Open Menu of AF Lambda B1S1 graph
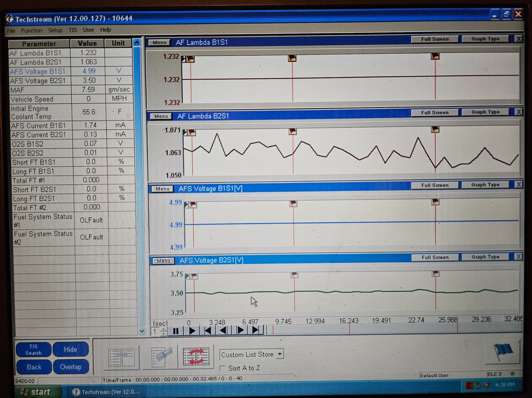 (x=159, y=43)
